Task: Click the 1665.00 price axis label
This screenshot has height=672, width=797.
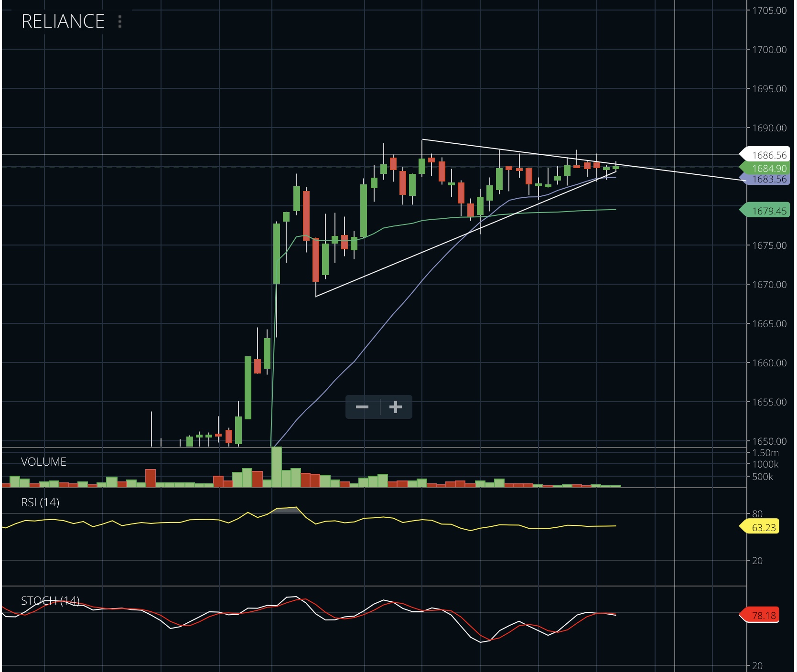Action: (x=769, y=324)
